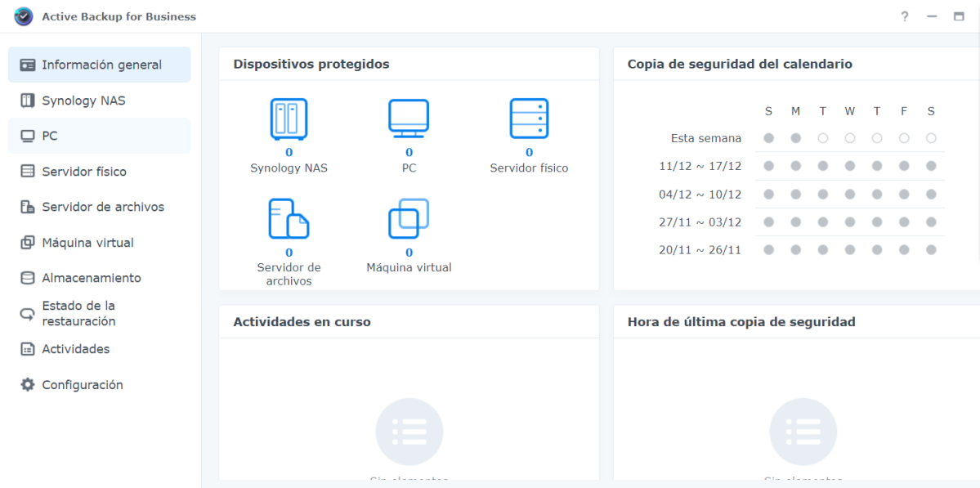Click Monday dot for Esta semana
Image resolution: width=980 pixels, height=488 pixels.
click(x=795, y=138)
